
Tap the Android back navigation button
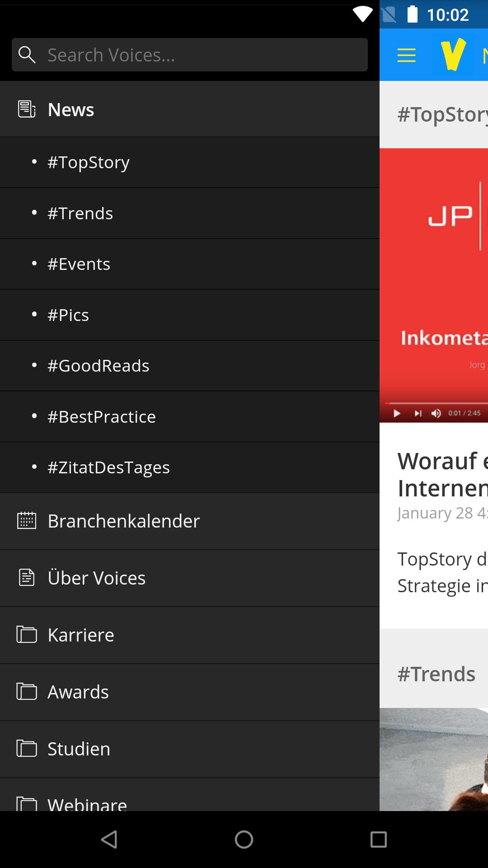coord(110,840)
